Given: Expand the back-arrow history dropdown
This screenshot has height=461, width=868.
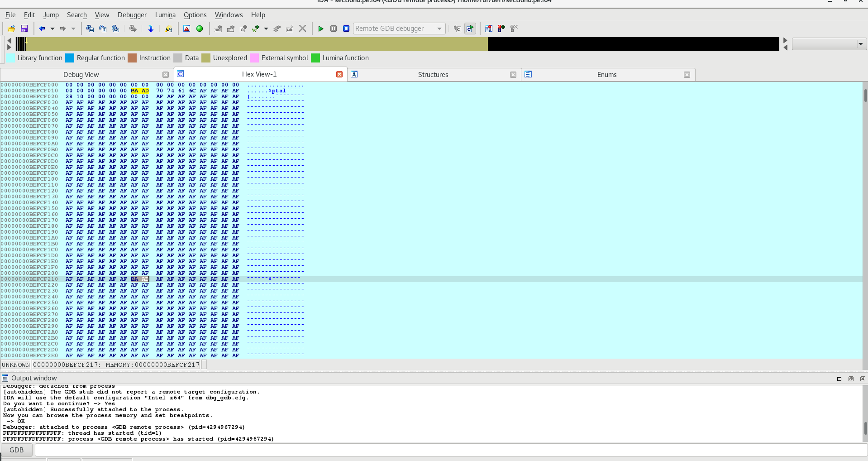Looking at the screenshot, I should click(52, 29).
